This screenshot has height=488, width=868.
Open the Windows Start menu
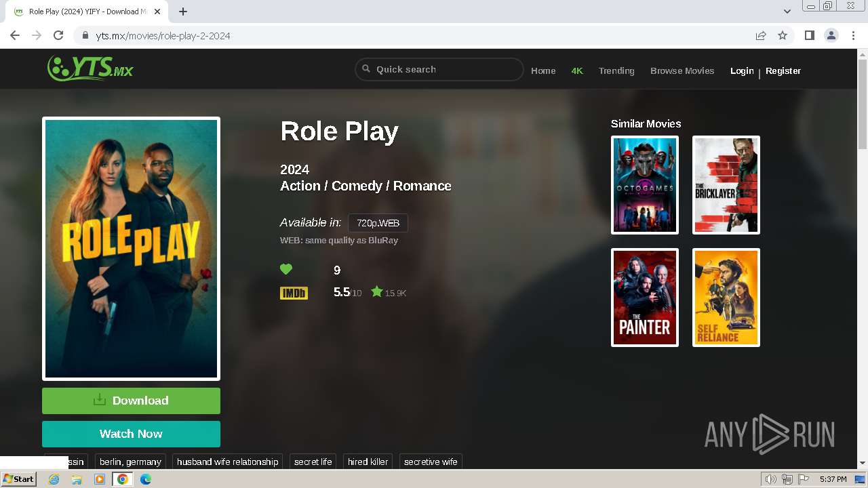click(18, 479)
